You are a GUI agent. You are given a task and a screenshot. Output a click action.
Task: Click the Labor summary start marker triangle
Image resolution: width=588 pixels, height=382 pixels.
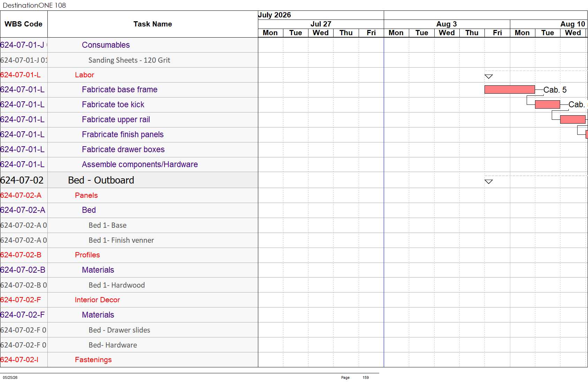click(489, 77)
